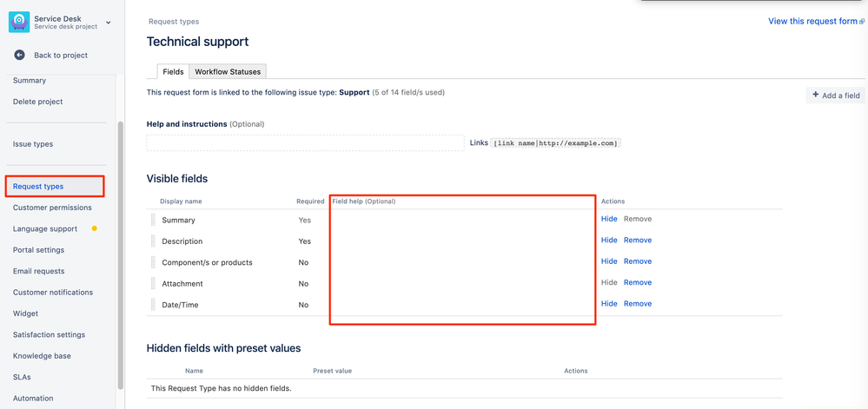Switch to Fields tab
The width and height of the screenshot is (868, 409).
pos(173,72)
